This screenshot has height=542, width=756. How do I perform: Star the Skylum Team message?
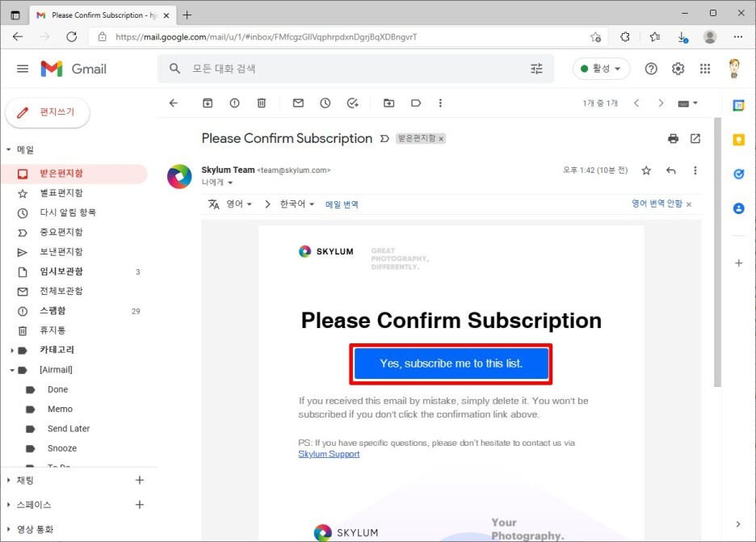[646, 170]
